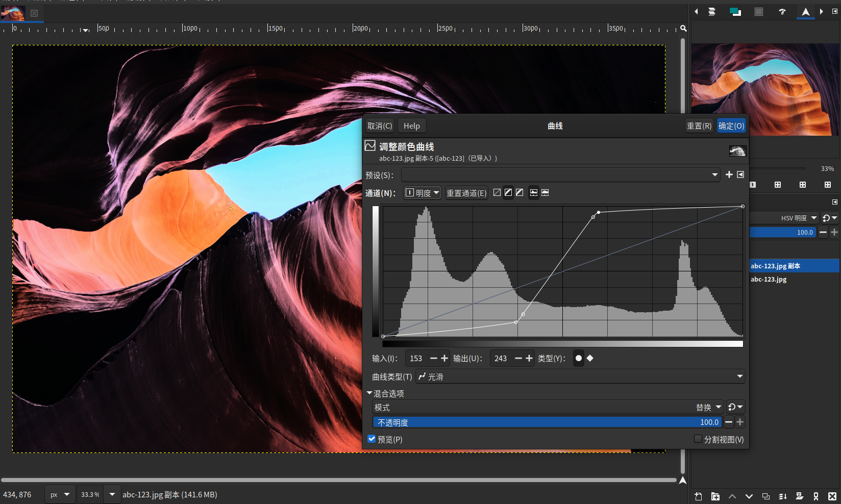Viewport: 841px width, 504px height.
Task: Click the 重置通道 reset channel button
Action: (x=466, y=193)
